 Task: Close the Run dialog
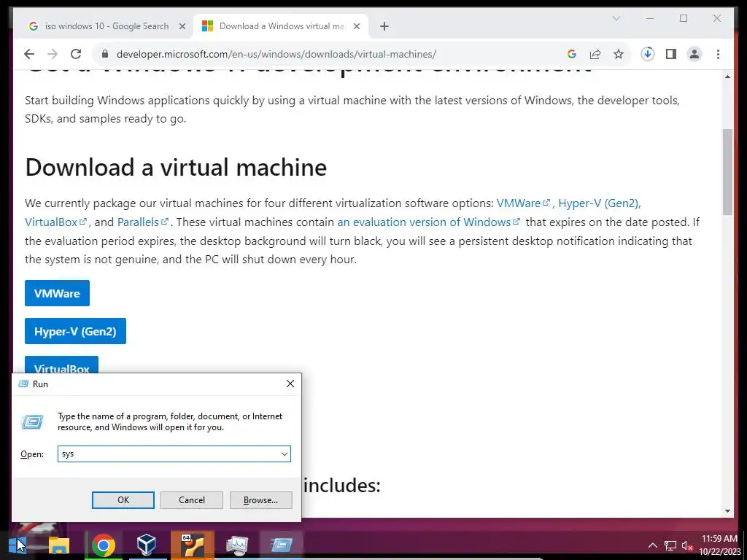pyautogui.click(x=290, y=384)
